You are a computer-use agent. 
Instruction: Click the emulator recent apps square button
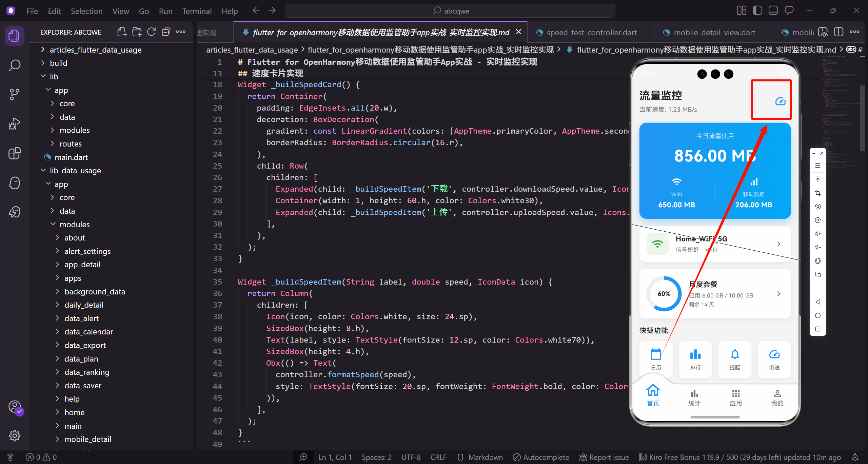point(818,329)
